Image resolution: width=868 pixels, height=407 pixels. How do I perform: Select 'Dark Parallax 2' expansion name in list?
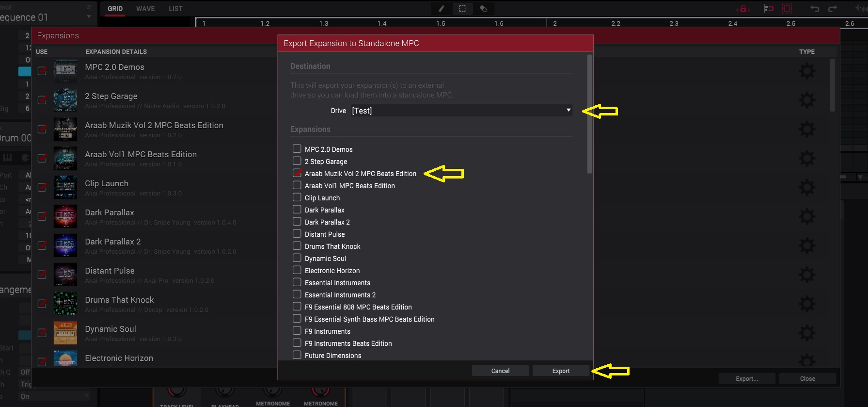click(113, 242)
